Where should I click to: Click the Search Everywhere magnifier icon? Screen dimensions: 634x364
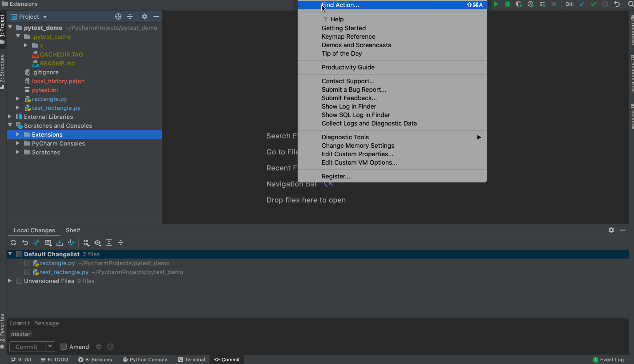point(631,4)
